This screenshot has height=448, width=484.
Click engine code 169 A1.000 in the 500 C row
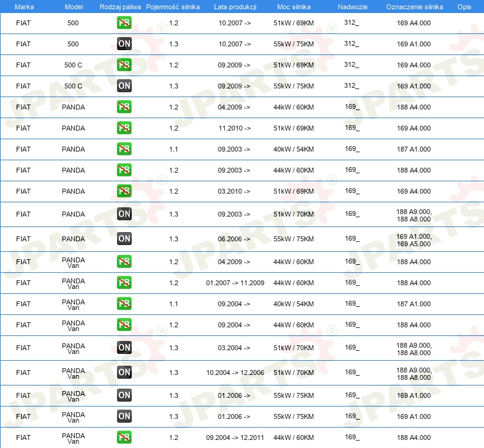click(414, 86)
